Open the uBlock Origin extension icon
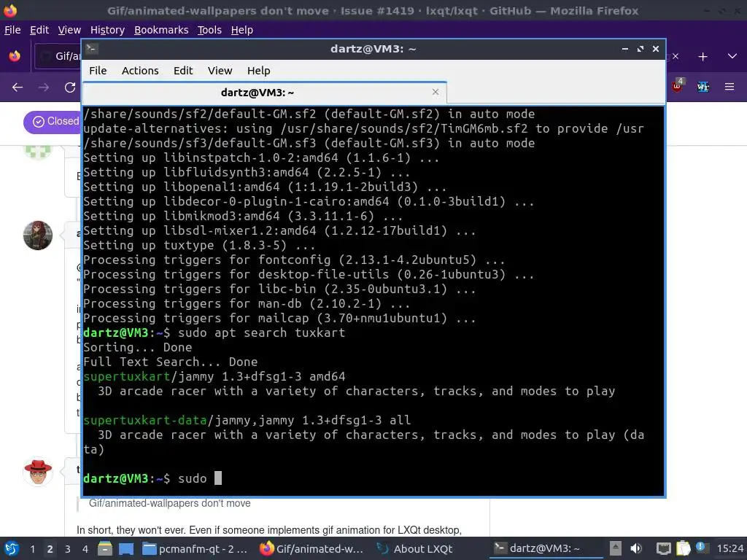Viewport: 747px width, 560px height. coord(677,86)
